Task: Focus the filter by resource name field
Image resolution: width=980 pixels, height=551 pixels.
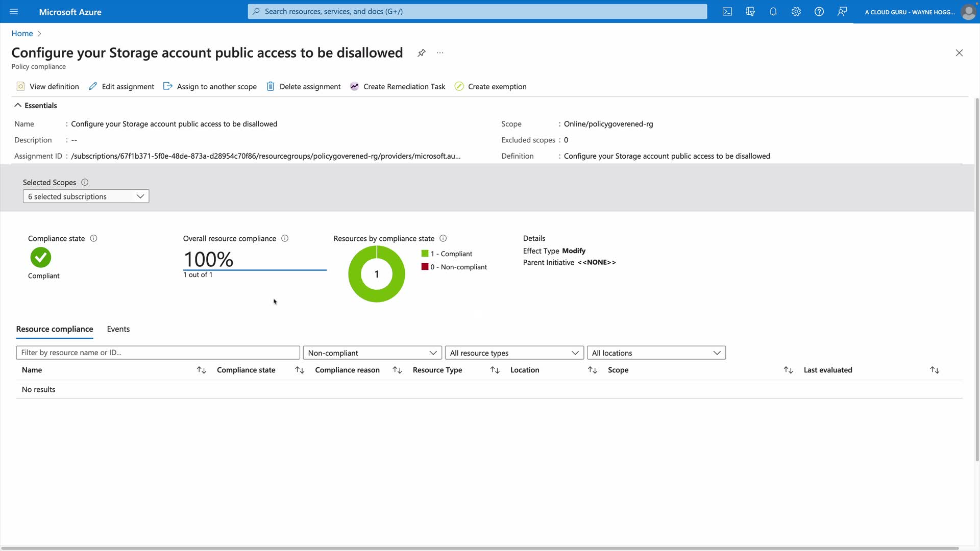Action: click(x=158, y=353)
